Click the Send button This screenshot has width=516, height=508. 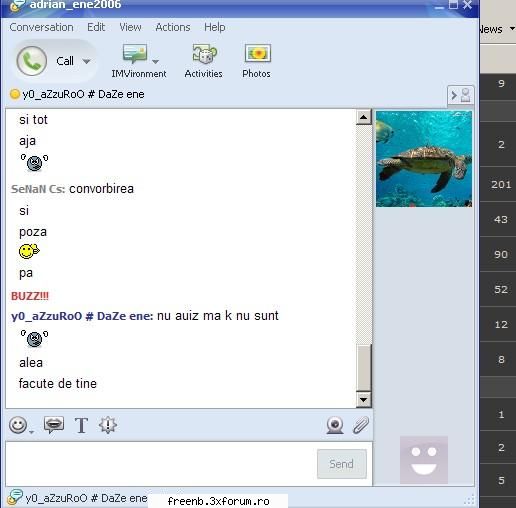coord(342,464)
